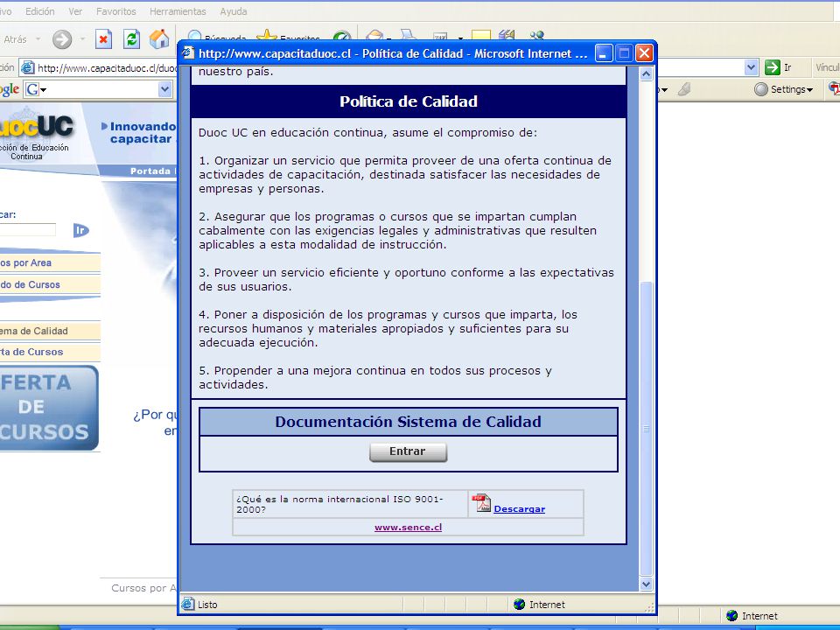The height and width of the screenshot is (630, 840).
Task: Expand the Google search box history dropdown
Action: pos(165,89)
